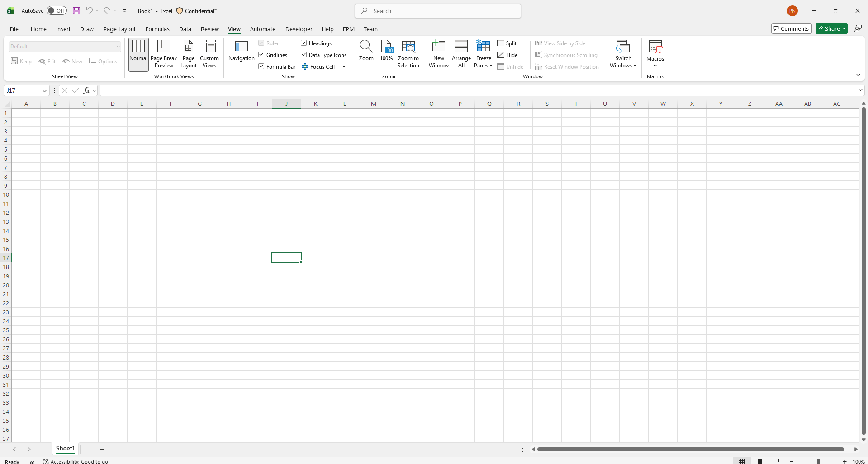The height and width of the screenshot is (464, 868).
Task: Click the 100% zoom level in status bar
Action: click(x=859, y=461)
